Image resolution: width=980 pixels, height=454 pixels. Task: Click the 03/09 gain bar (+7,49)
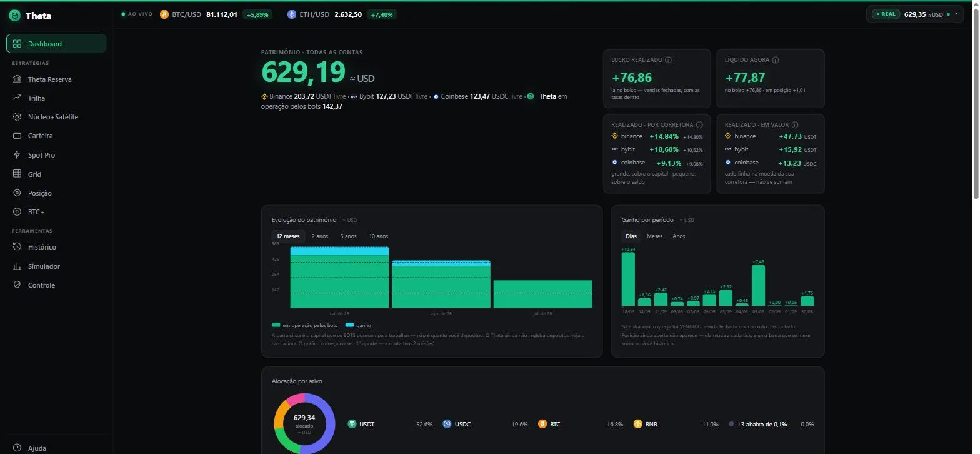(758, 286)
